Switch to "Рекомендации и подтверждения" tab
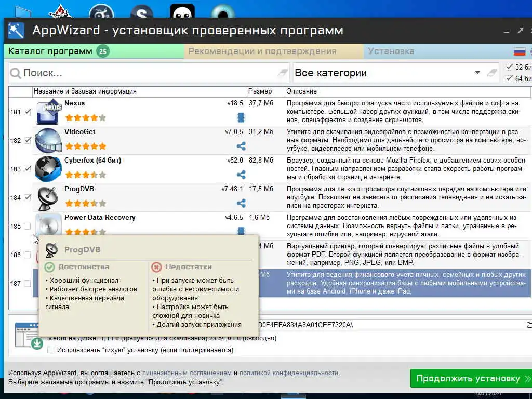Viewport: 532px width, 399px height. coord(274,51)
